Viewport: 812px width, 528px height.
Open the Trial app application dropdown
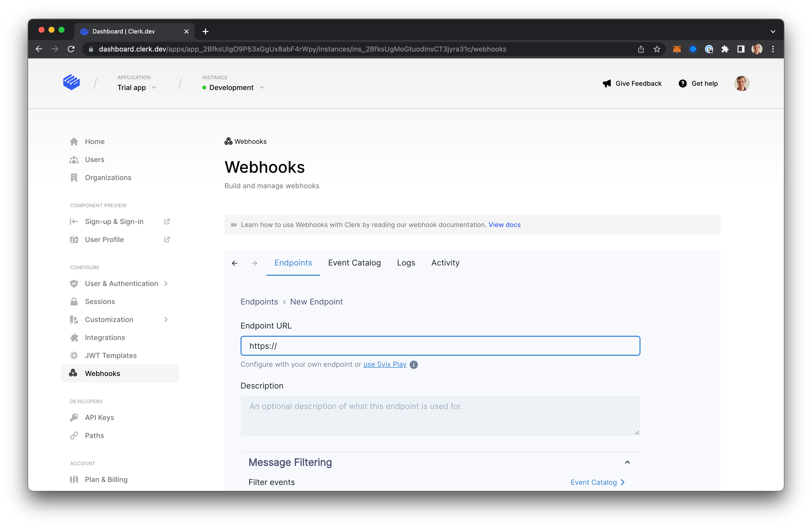coord(136,88)
